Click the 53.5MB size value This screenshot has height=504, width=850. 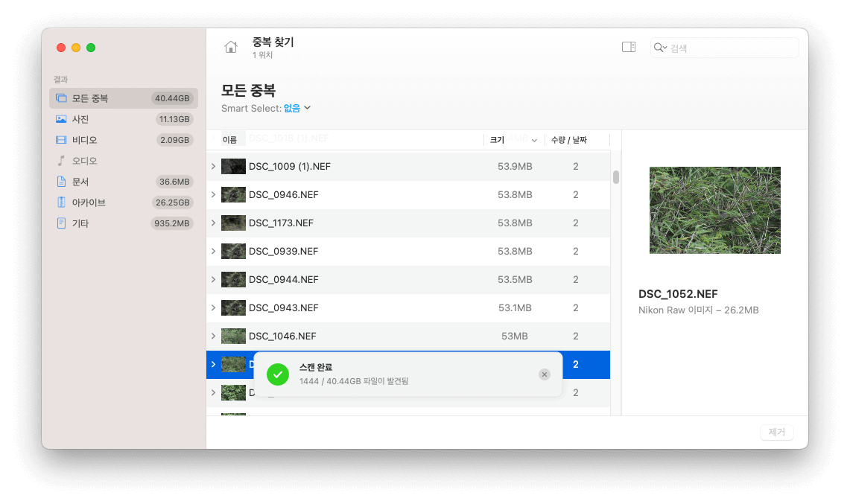tap(515, 279)
